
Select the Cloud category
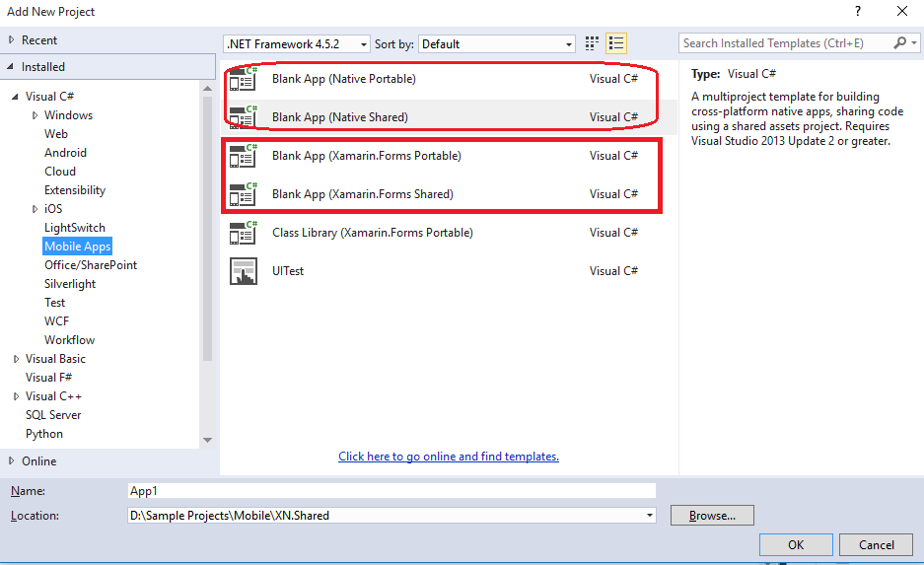click(x=60, y=172)
